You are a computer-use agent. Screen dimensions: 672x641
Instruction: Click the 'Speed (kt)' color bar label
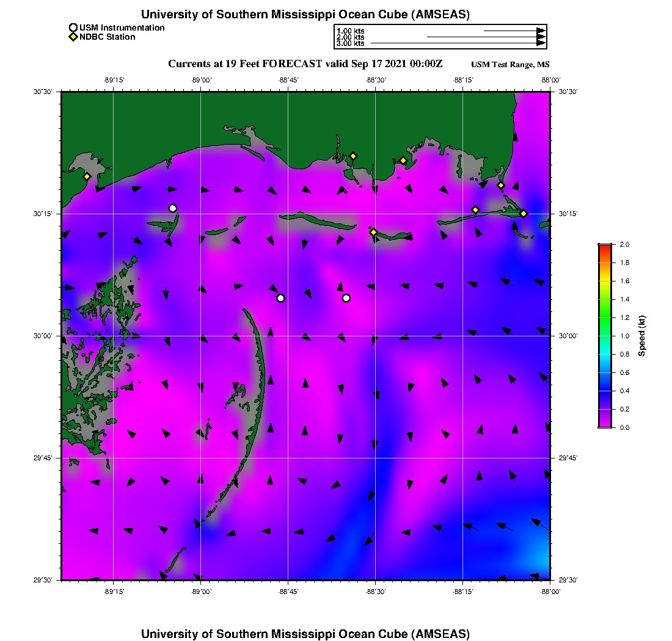click(641, 336)
